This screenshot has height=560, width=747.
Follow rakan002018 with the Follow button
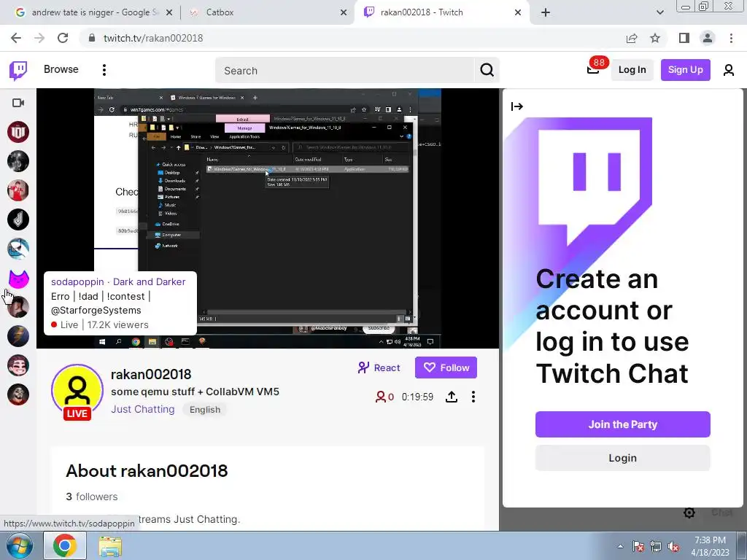446,367
